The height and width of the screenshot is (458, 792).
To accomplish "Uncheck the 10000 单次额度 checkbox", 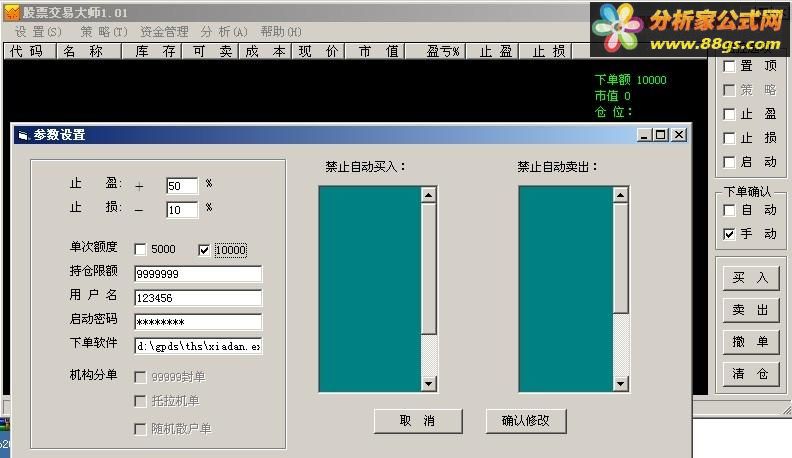I will click(204, 250).
